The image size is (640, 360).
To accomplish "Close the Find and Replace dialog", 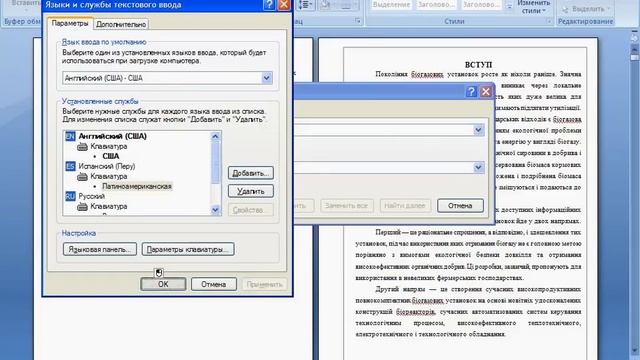I will click(x=485, y=91).
